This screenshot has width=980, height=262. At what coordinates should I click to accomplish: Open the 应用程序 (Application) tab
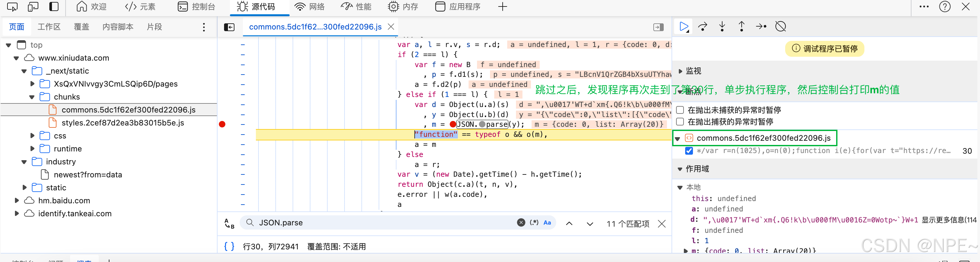click(458, 7)
